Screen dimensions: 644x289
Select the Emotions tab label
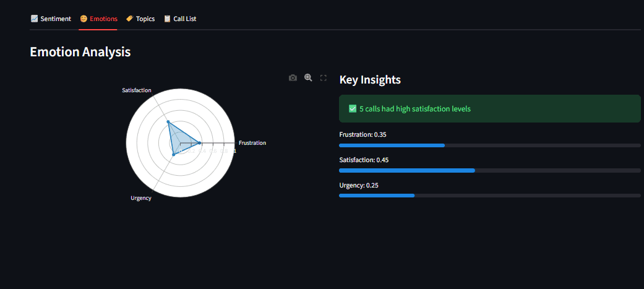tap(103, 19)
